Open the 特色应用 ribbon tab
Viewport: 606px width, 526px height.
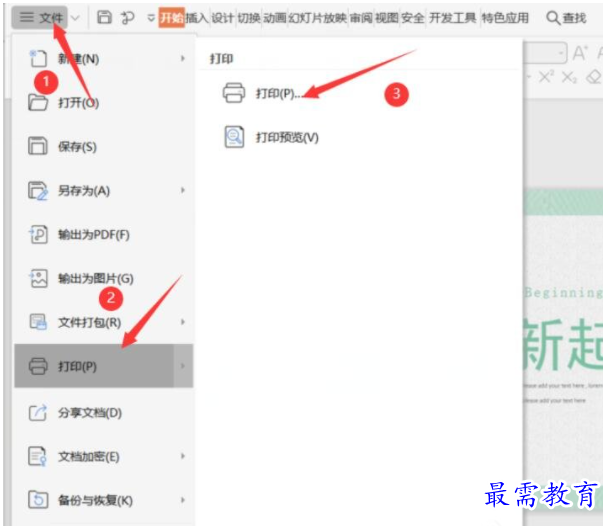(505, 18)
